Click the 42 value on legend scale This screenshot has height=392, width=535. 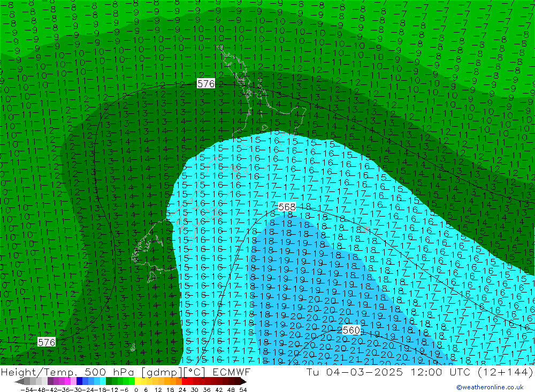point(219,390)
